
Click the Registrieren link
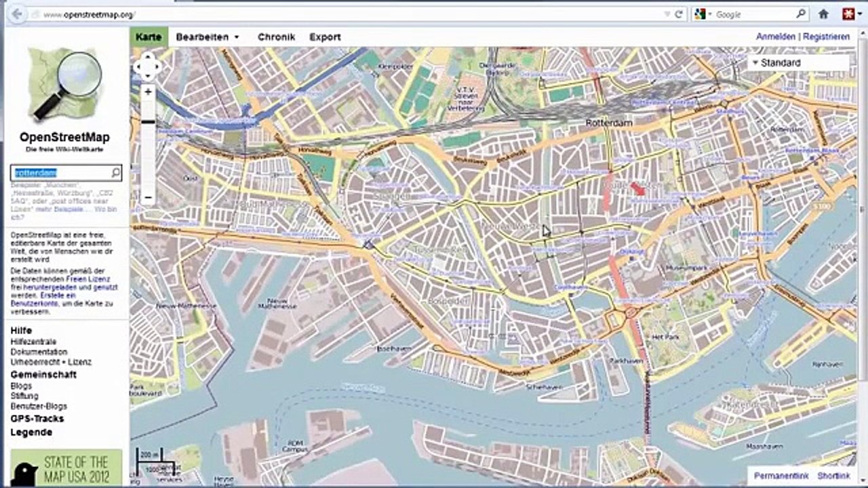[x=826, y=37]
